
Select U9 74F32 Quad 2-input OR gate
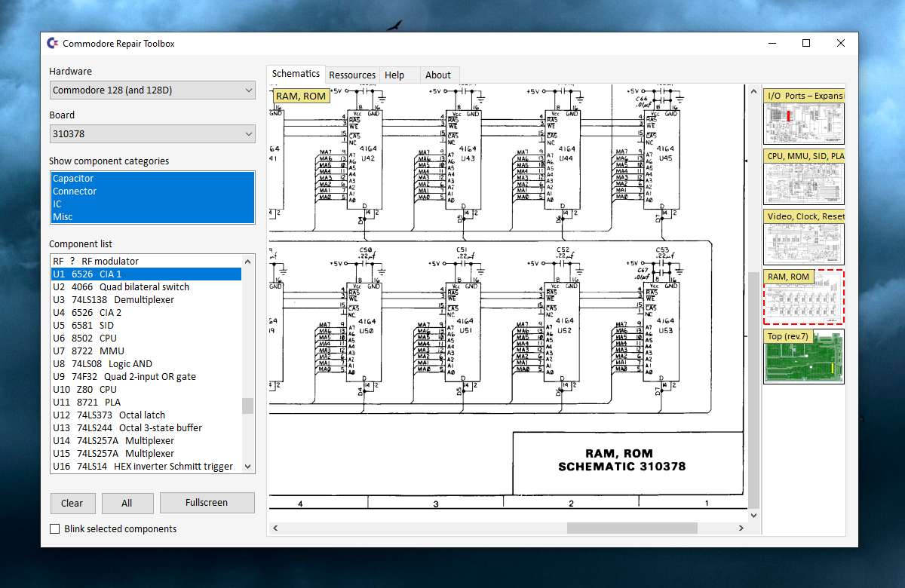146,377
